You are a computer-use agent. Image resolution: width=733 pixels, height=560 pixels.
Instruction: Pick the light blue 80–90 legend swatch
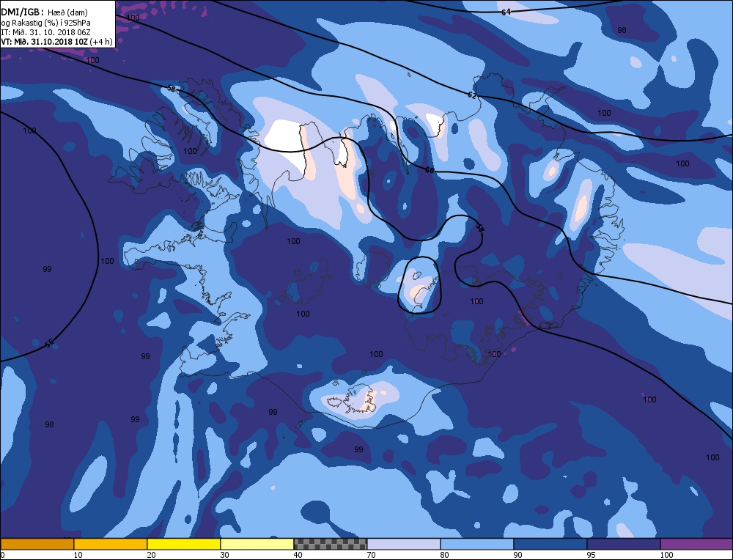click(477, 544)
